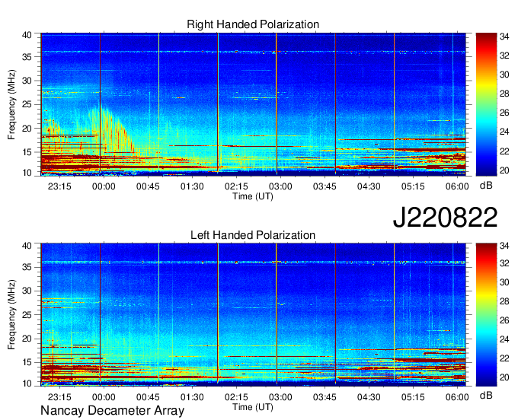This screenshot has width=518, height=420.
Task: Click the 00:00 tick on right-handed time axis
Action: pos(104,186)
